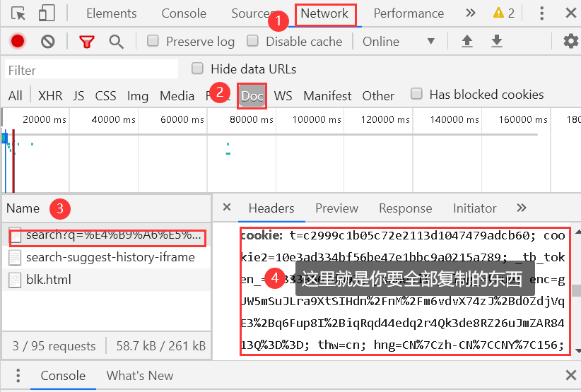Open DevTools three-dot customize menu

coord(541,13)
